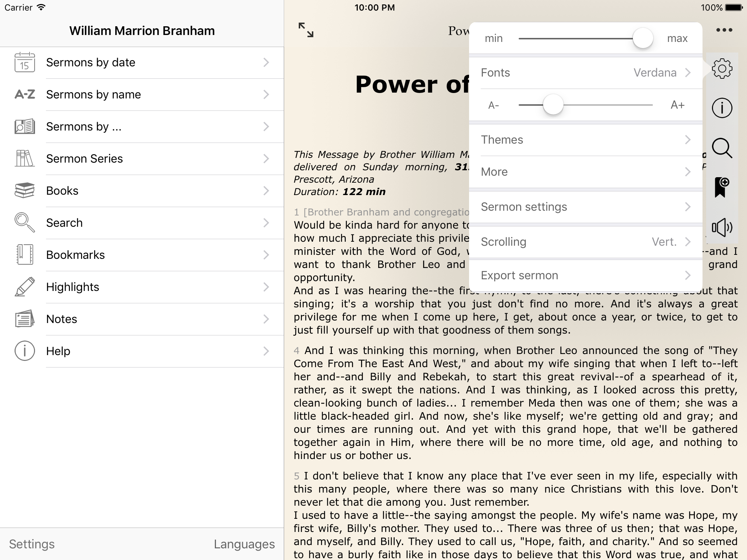The height and width of the screenshot is (560, 747).
Task: Tap paragraph number 5 in sermon text
Action: coord(297,476)
